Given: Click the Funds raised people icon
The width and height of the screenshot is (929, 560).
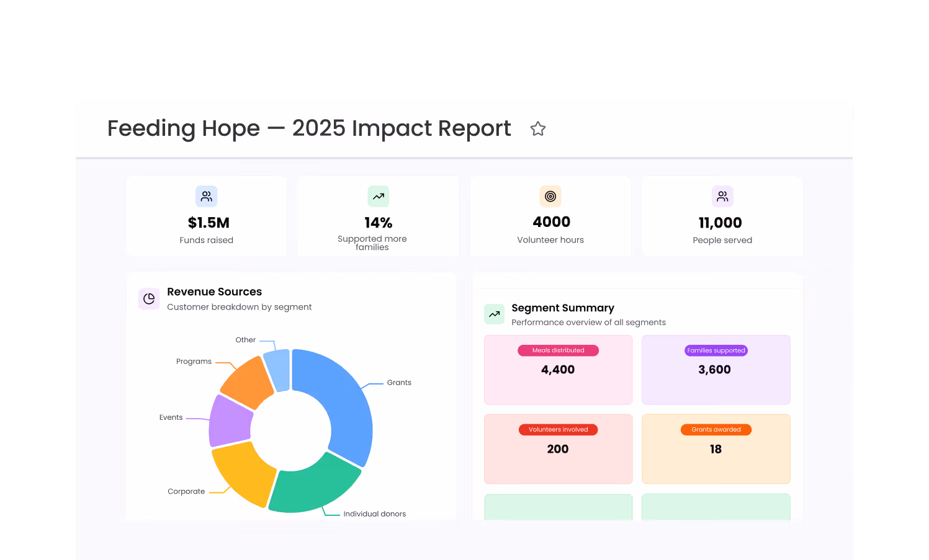Looking at the screenshot, I should 207,196.
